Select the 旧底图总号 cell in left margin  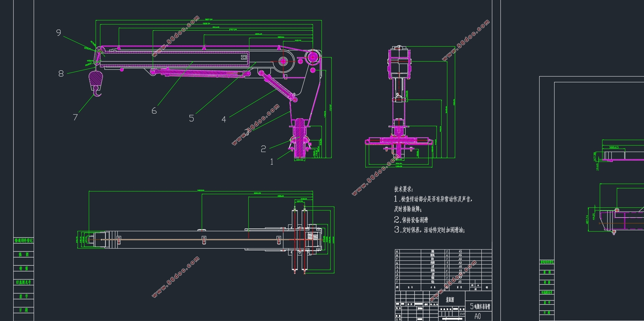point(23,282)
